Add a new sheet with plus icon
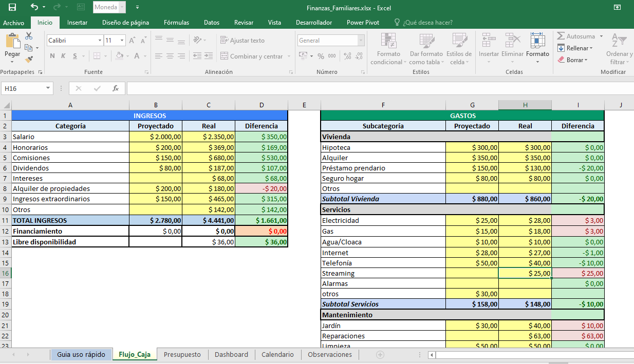Screen dimensions: 634x364 point(380,355)
